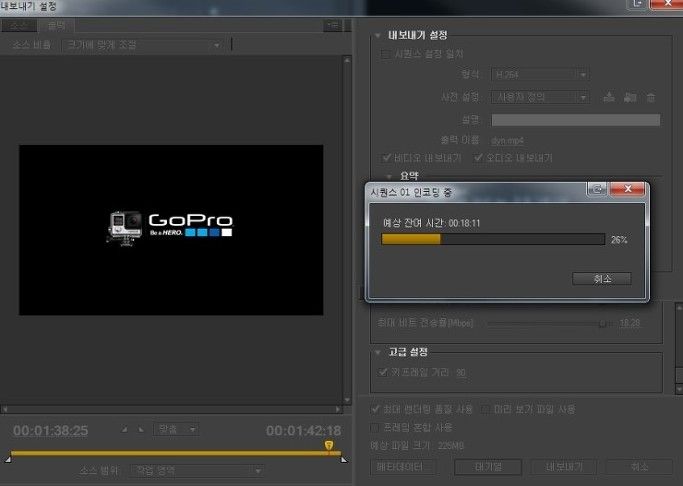Screen dimensions: 683x486
Task: Click the preview vertical scrollbar down arrow
Action: [347, 400]
